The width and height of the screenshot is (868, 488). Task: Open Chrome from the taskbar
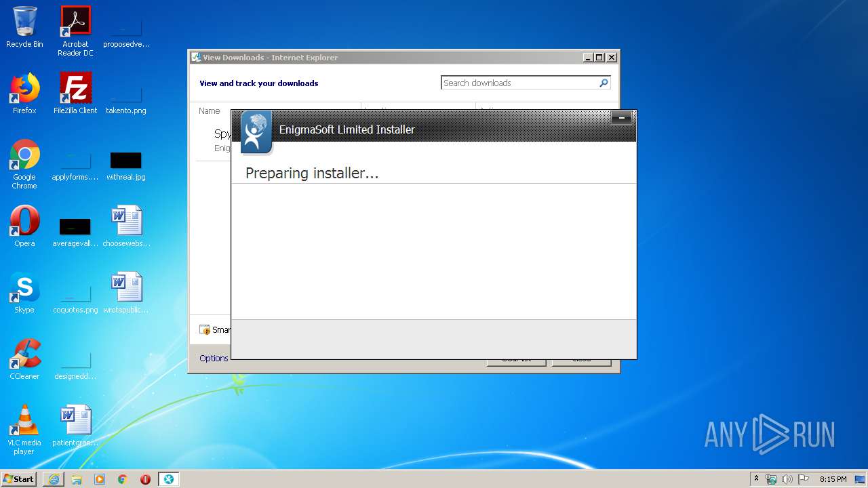click(123, 479)
